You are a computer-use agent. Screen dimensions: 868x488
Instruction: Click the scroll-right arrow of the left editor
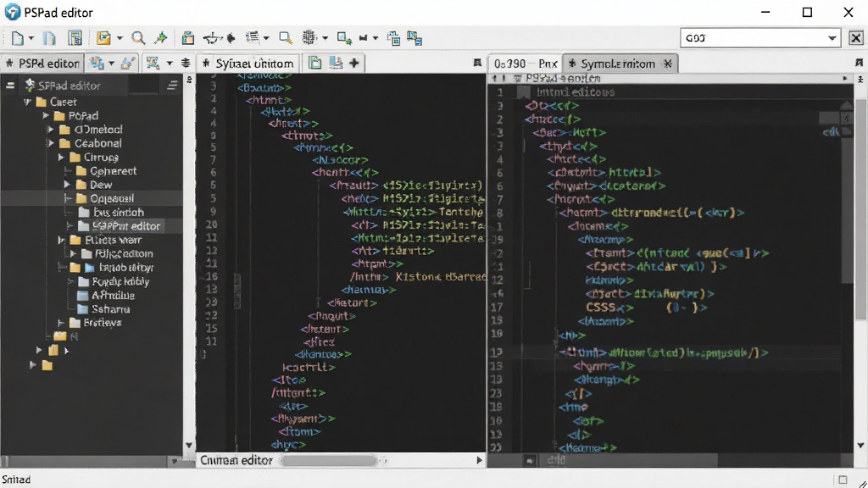pos(480,460)
